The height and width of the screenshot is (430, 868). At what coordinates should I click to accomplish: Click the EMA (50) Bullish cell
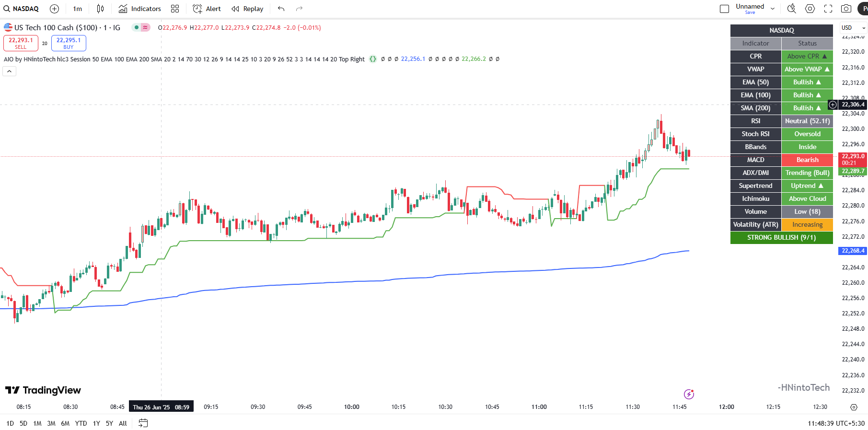[x=807, y=82]
